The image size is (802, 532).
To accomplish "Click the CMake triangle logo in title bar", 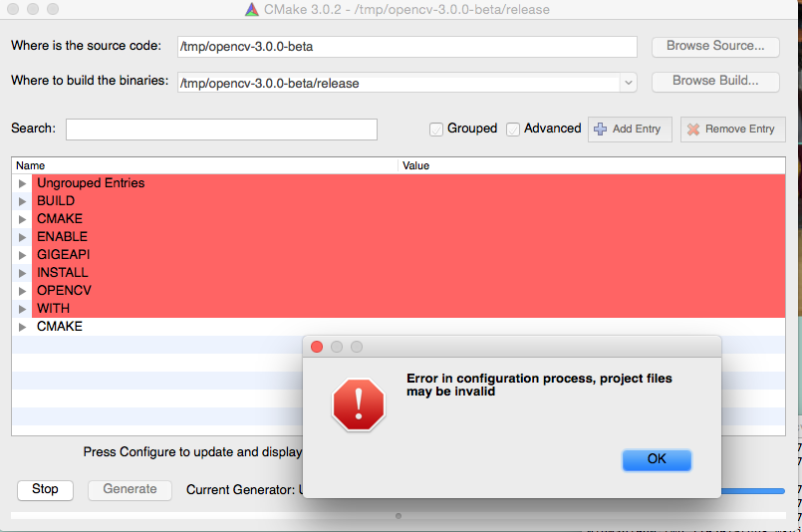I will pos(251,10).
